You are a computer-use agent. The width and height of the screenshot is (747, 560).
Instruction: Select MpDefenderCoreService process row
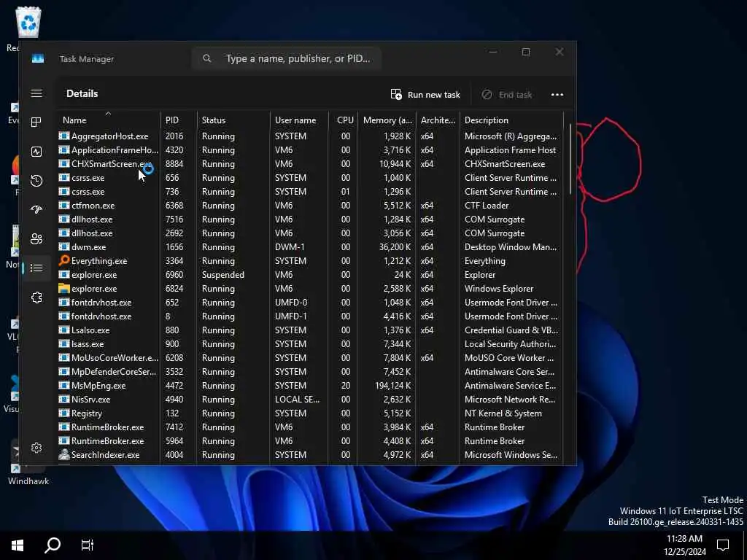[x=309, y=371]
